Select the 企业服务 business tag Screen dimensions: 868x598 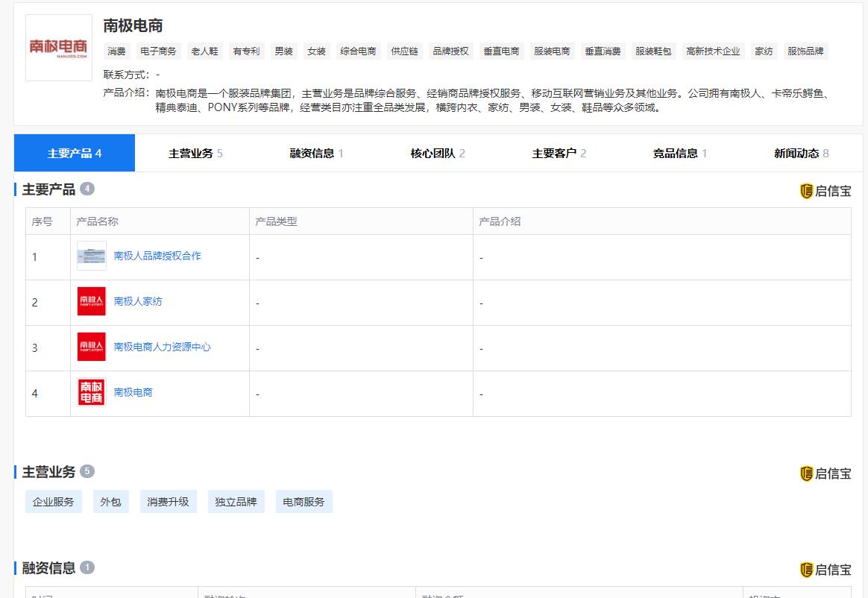pos(53,501)
